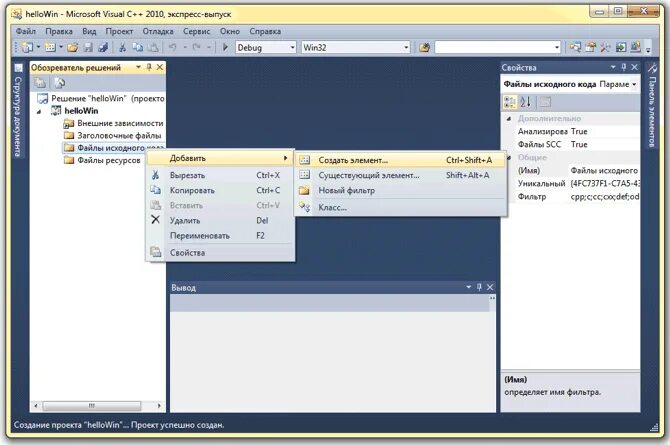Open toolbar options overflow arrow
This screenshot has height=445, width=670.
pos(648,48)
